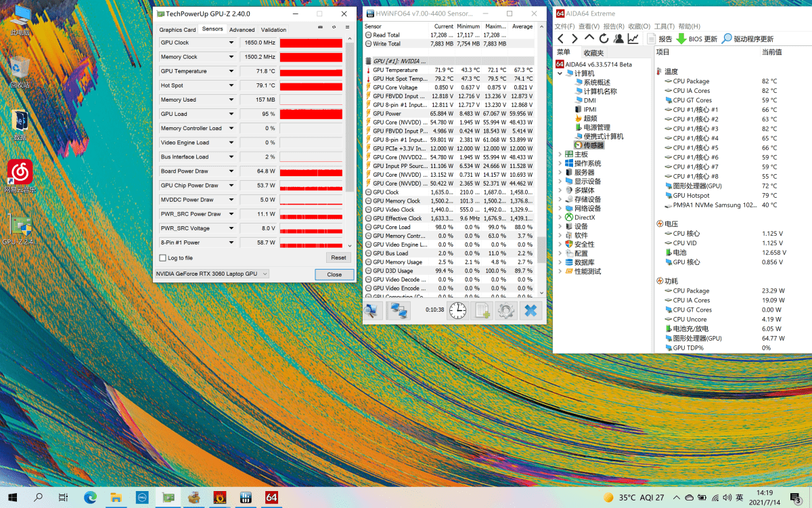Click BIOS 更新 green arrow button

pyautogui.click(x=696, y=39)
